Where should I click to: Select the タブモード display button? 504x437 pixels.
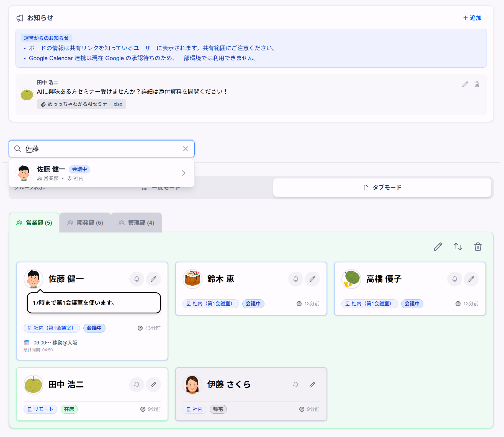tap(382, 187)
